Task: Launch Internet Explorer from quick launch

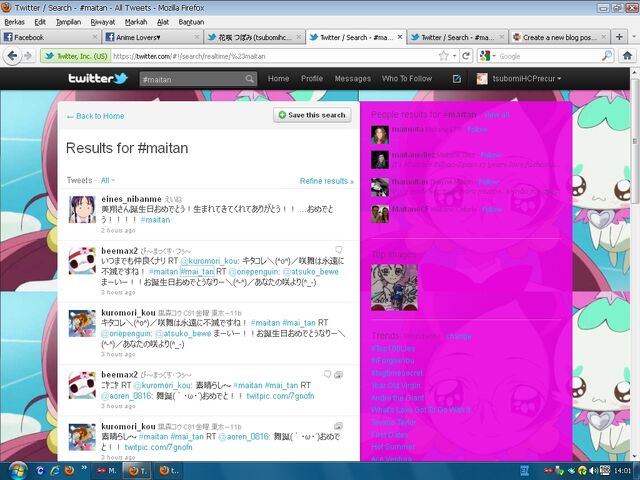Action: (55, 471)
